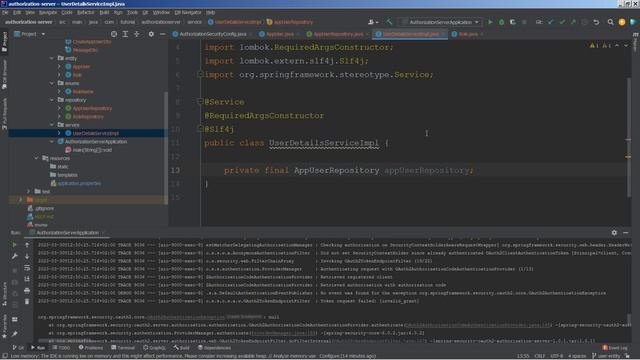
Task: Click the orange IDE updates avatar icon
Action: click(622, 22)
